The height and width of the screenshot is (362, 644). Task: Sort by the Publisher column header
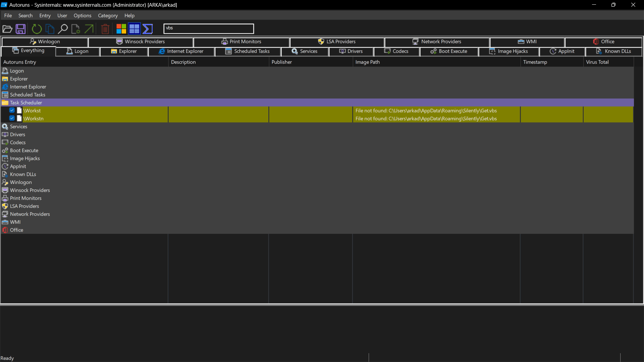pos(311,62)
